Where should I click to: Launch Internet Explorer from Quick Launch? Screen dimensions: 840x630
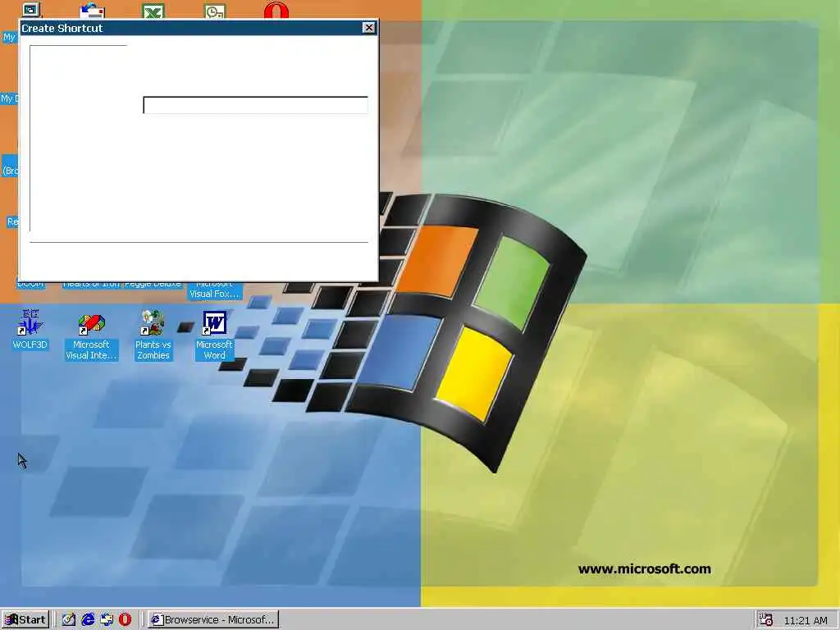pyautogui.click(x=88, y=620)
